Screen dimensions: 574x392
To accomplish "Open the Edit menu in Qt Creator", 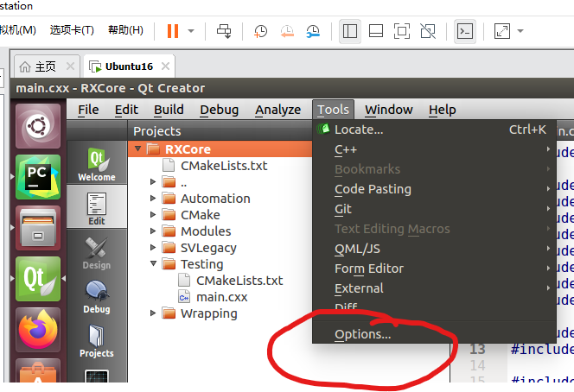I will click(126, 110).
